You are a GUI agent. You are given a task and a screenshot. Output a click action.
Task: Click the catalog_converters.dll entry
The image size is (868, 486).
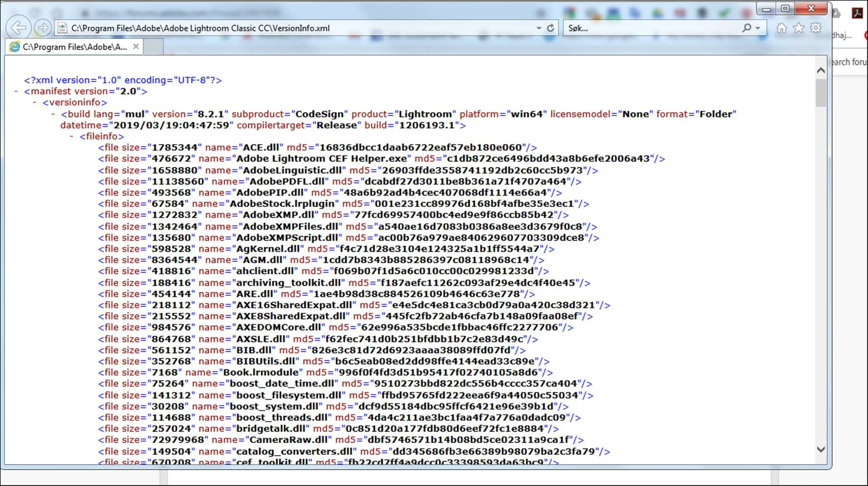[x=354, y=452]
